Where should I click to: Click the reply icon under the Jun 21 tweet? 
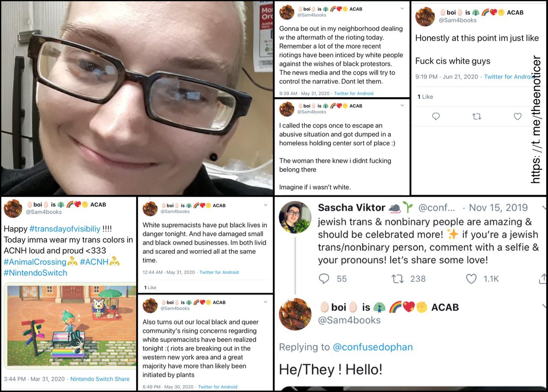pos(436,116)
